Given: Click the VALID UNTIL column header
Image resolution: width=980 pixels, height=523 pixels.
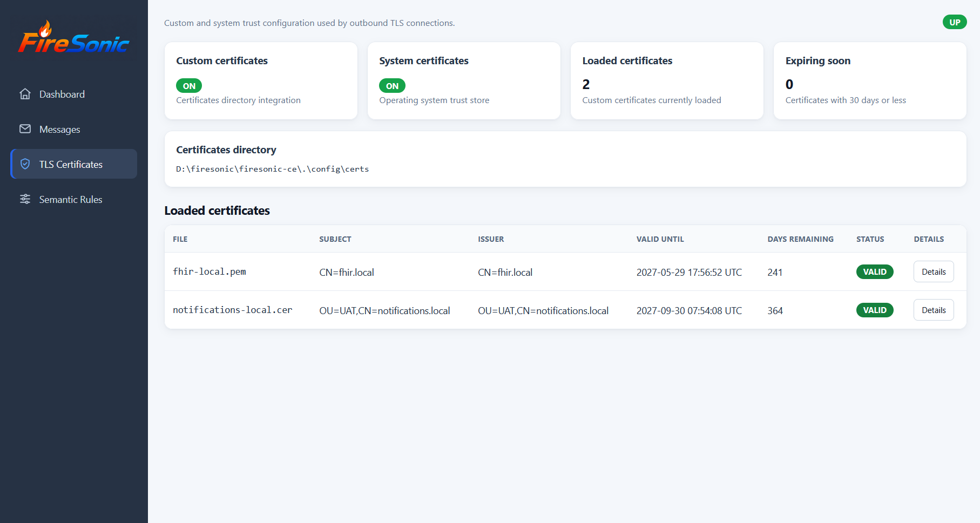Looking at the screenshot, I should [x=660, y=239].
